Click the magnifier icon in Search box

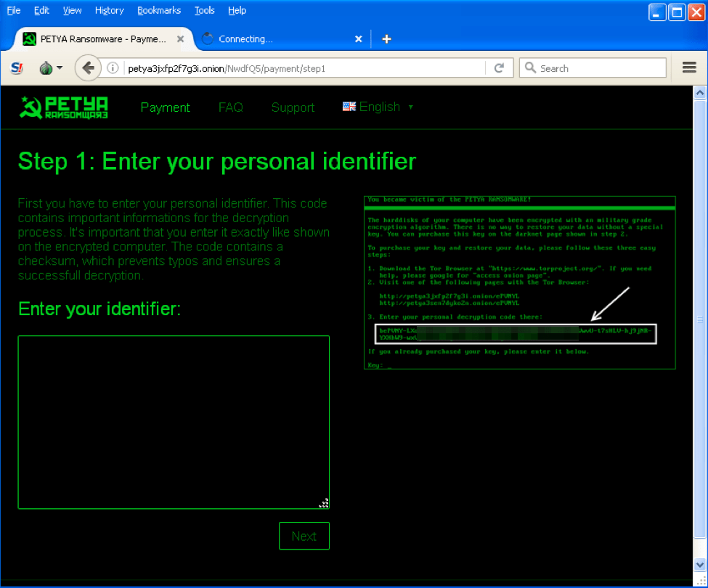click(x=531, y=68)
